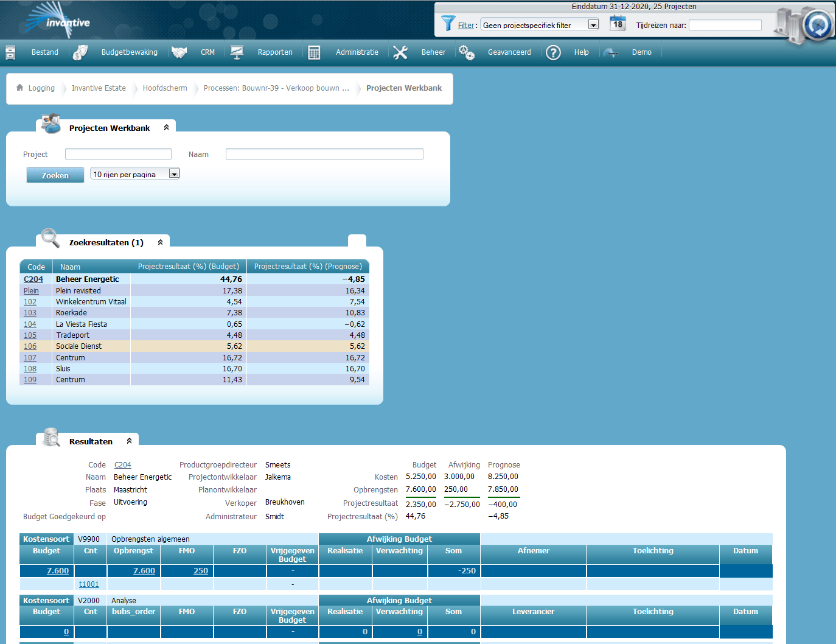Open the Demo menu
The height and width of the screenshot is (644, 836).
[641, 52]
